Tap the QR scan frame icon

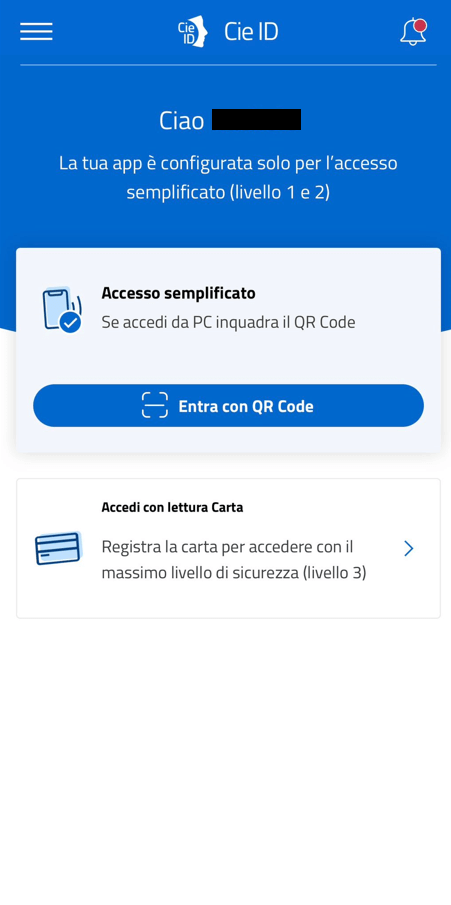[155, 405]
